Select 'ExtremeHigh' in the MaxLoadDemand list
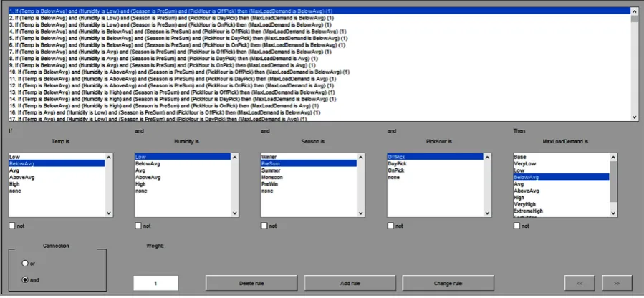644x298 pixels. (562, 211)
